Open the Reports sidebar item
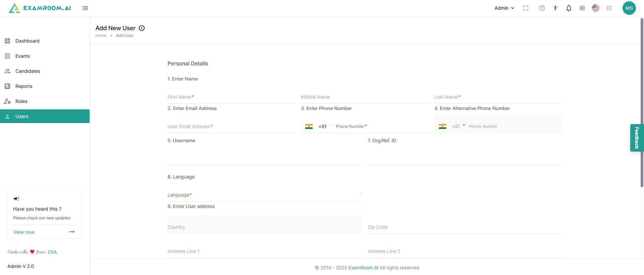Screen dimensions: 644x275 coord(24,86)
